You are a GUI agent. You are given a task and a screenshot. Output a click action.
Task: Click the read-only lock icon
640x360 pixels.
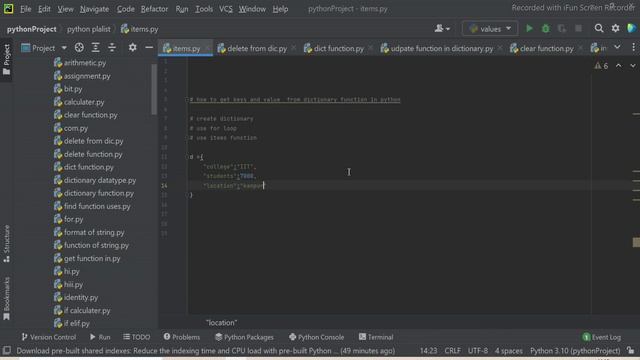coord(631,350)
